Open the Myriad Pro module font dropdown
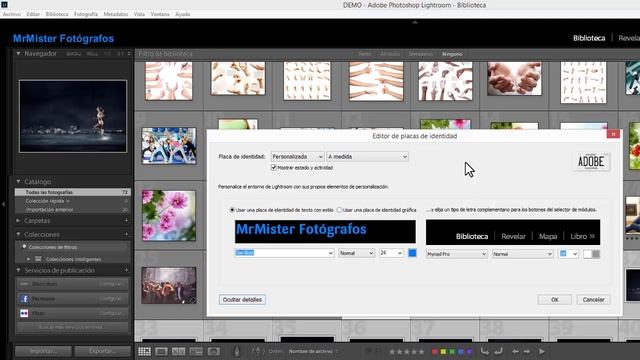 pyautogui.click(x=456, y=254)
